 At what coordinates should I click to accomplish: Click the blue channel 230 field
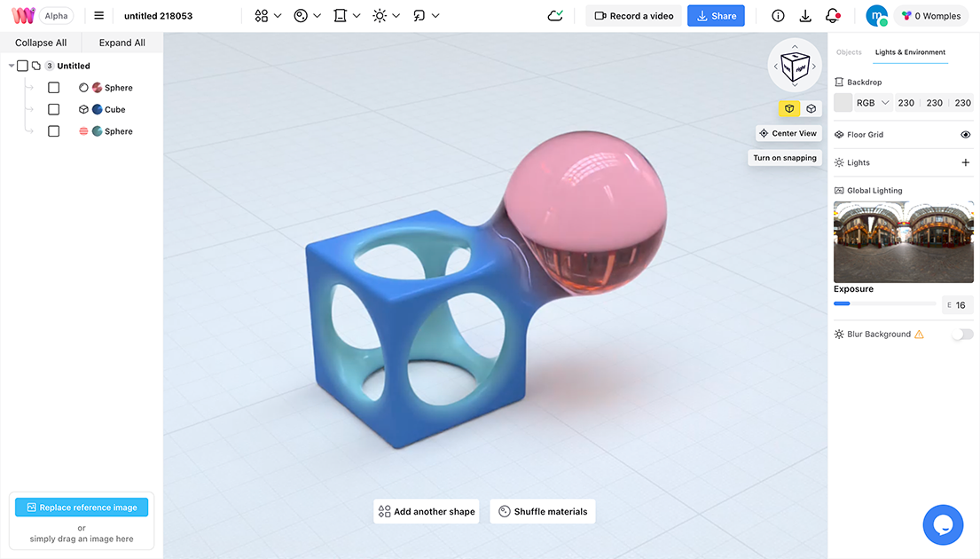click(x=962, y=103)
